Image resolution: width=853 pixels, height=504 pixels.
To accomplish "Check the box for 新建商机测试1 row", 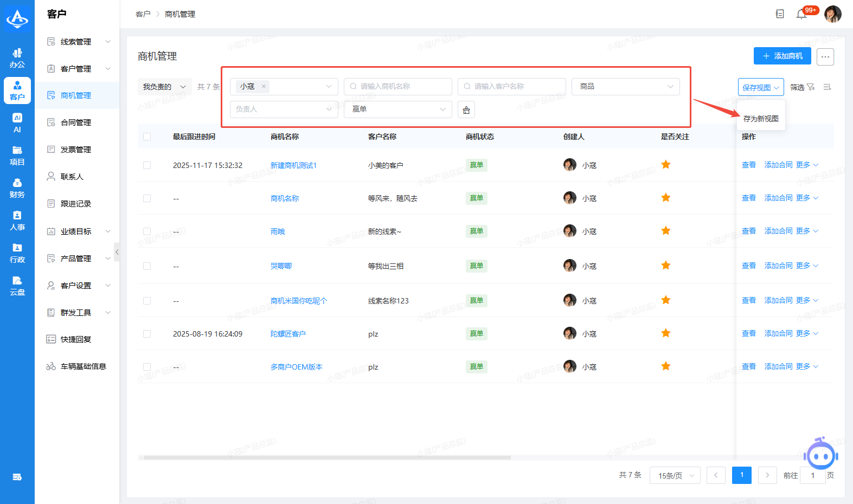I will [x=147, y=165].
